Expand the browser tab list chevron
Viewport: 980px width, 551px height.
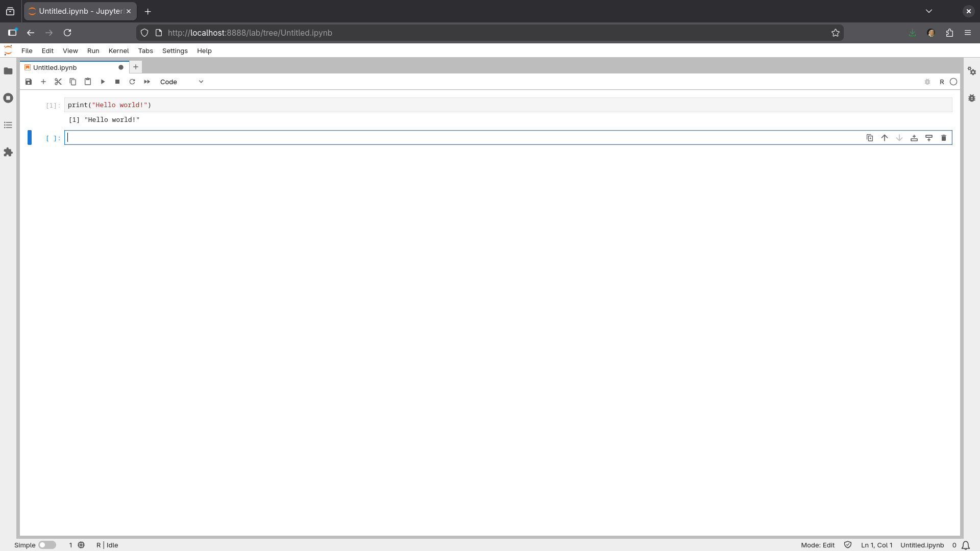(929, 11)
